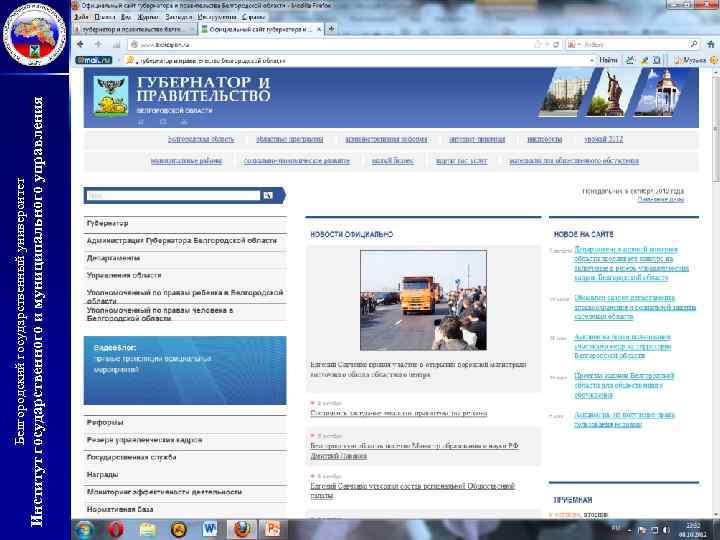Switch to Firefox in the taskbar
Screen dimensions: 720x540
(x=242, y=529)
